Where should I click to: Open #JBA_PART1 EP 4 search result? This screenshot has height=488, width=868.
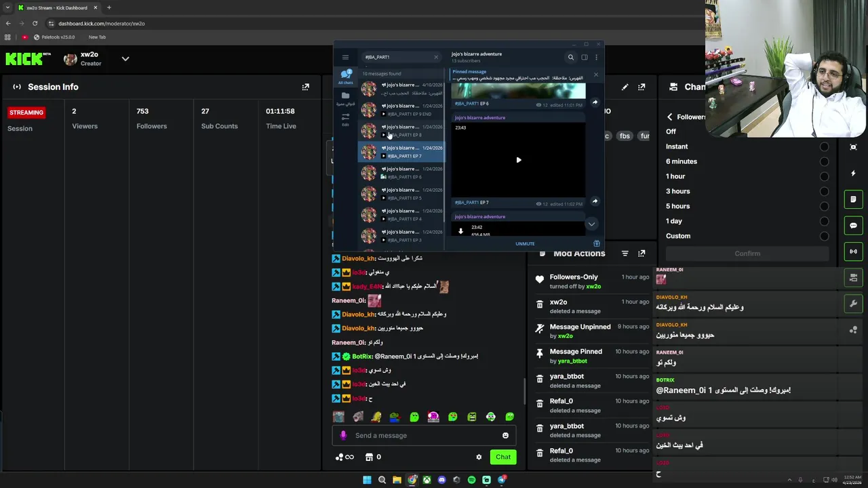click(401, 215)
